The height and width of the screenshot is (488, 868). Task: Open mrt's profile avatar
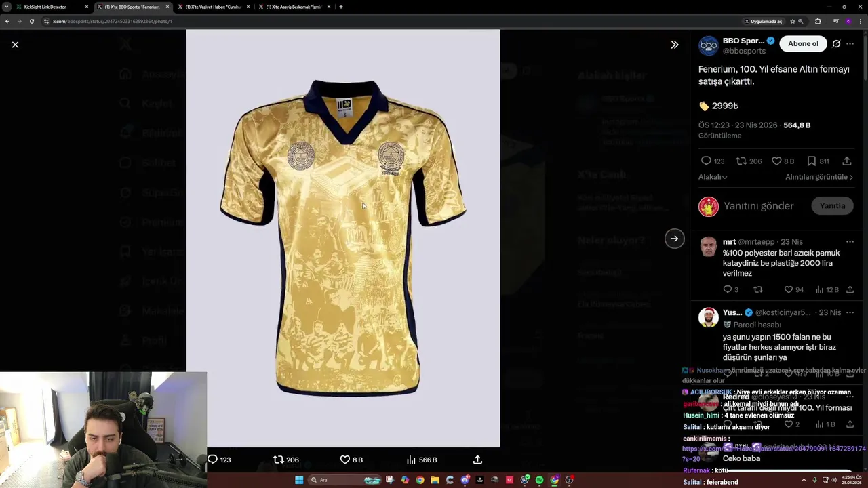pos(709,246)
